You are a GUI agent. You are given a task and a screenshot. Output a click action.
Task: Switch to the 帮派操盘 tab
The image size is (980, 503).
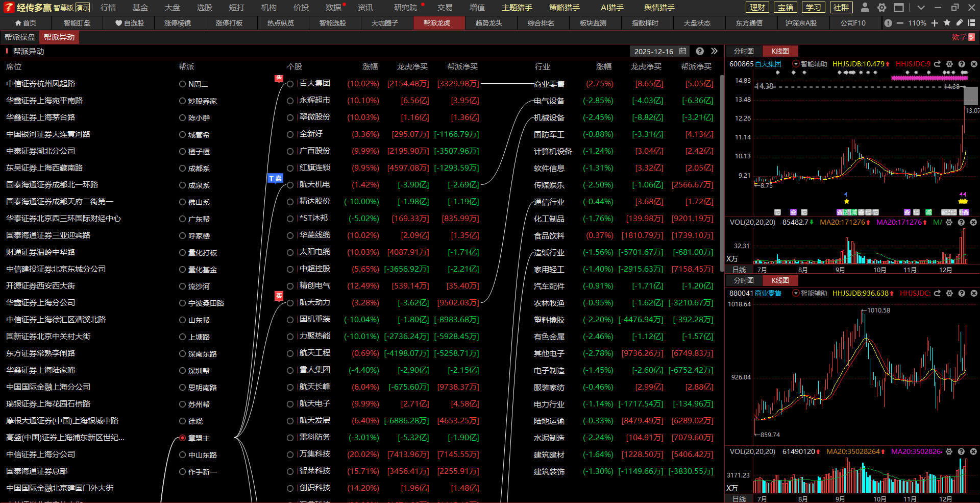click(x=20, y=37)
